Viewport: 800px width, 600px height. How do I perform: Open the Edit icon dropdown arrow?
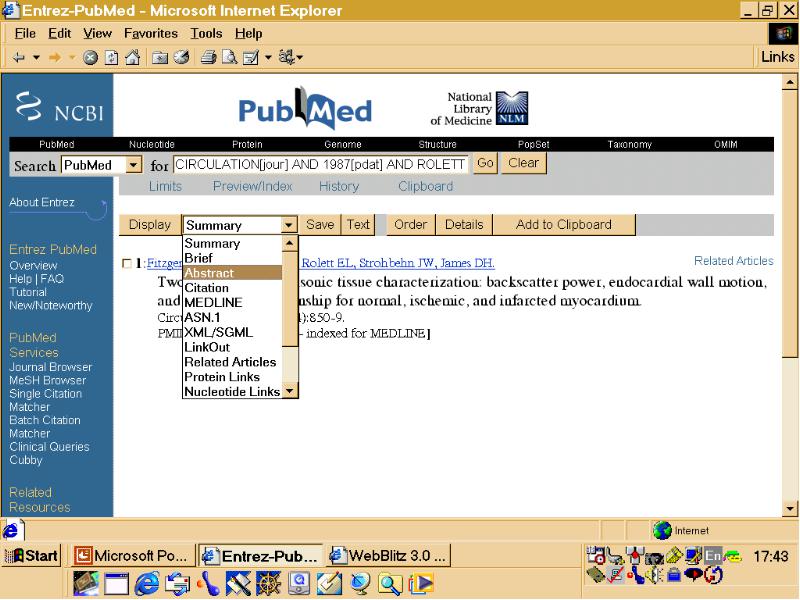(268, 57)
